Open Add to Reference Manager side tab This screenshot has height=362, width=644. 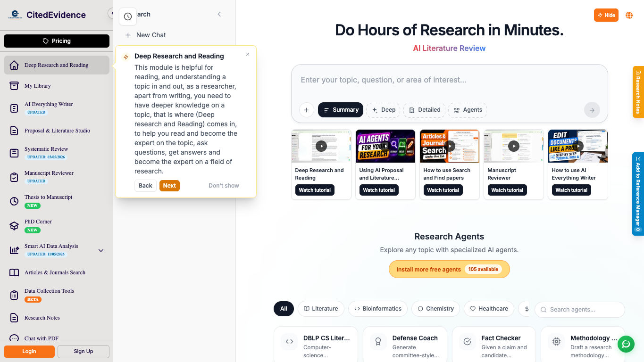coord(638,194)
